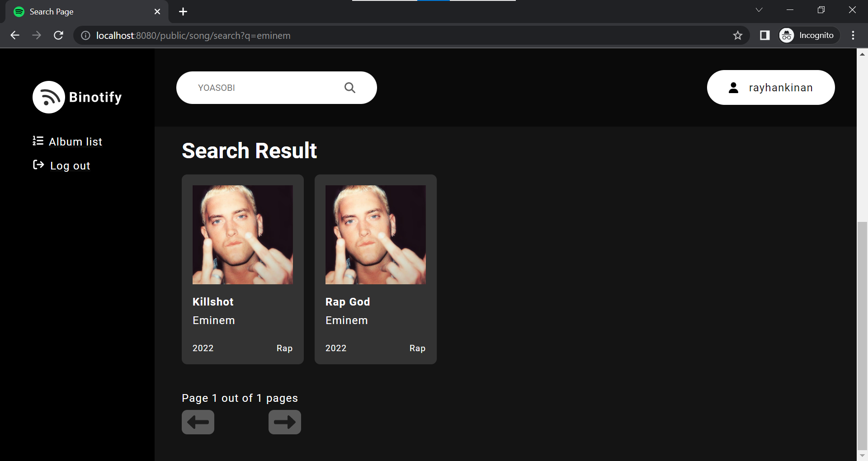Click browser forward arrow

(x=37, y=35)
